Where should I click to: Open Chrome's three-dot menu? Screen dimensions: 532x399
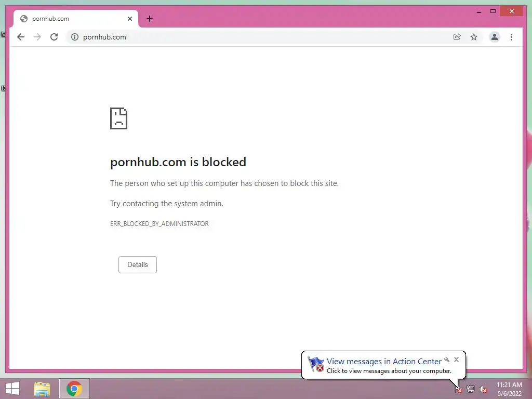click(x=511, y=37)
